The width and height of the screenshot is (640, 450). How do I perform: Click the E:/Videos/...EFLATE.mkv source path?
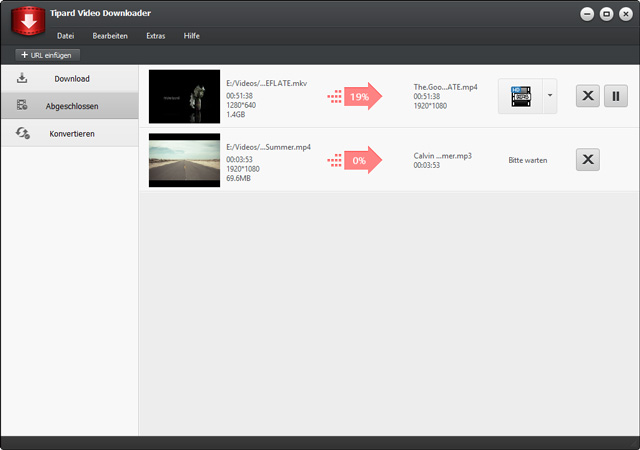click(267, 83)
